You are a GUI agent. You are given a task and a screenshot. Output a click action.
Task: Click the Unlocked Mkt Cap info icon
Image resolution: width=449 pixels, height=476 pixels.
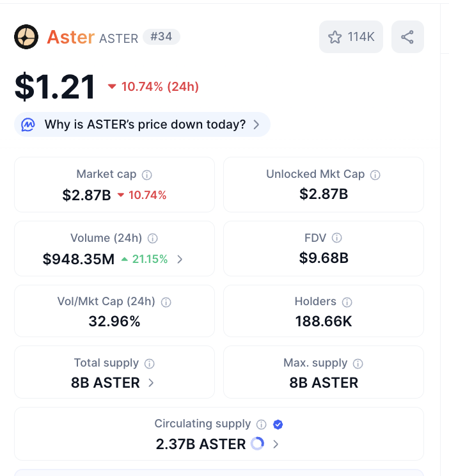pyautogui.click(x=375, y=175)
